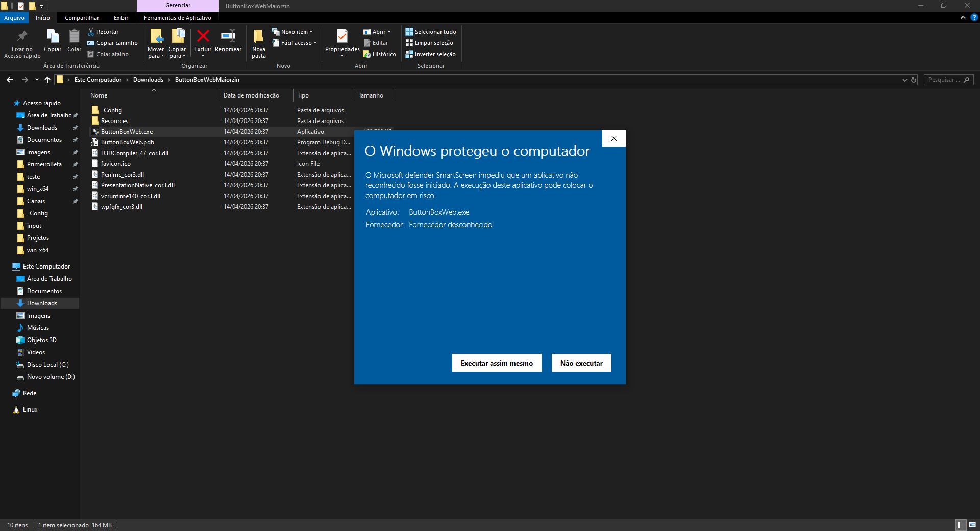Create a Nova pasta
The height and width of the screenshot is (531, 980).
258,43
